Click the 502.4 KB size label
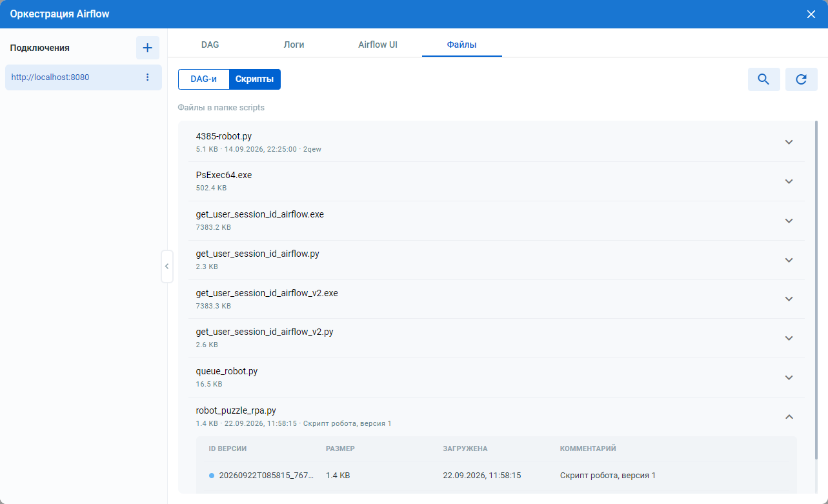The width and height of the screenshot is (828, 504). point(211,188)
